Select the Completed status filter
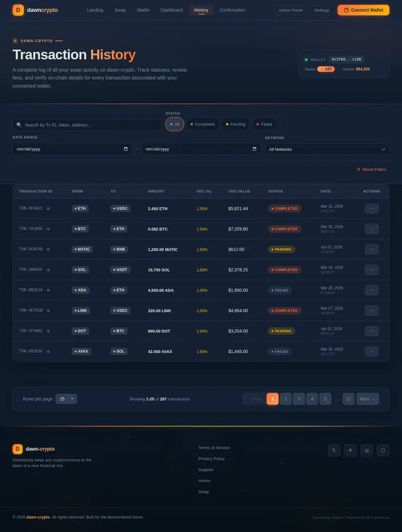 pos(202,124)
